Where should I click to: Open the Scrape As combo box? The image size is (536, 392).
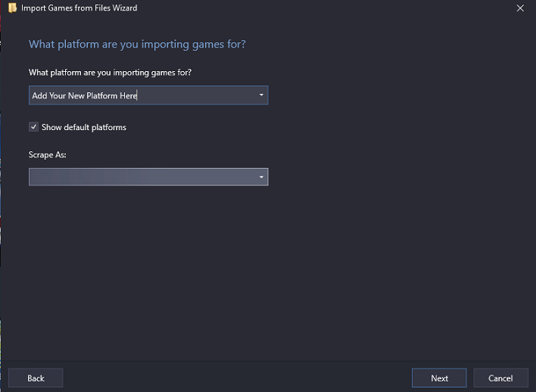[148, 176]
